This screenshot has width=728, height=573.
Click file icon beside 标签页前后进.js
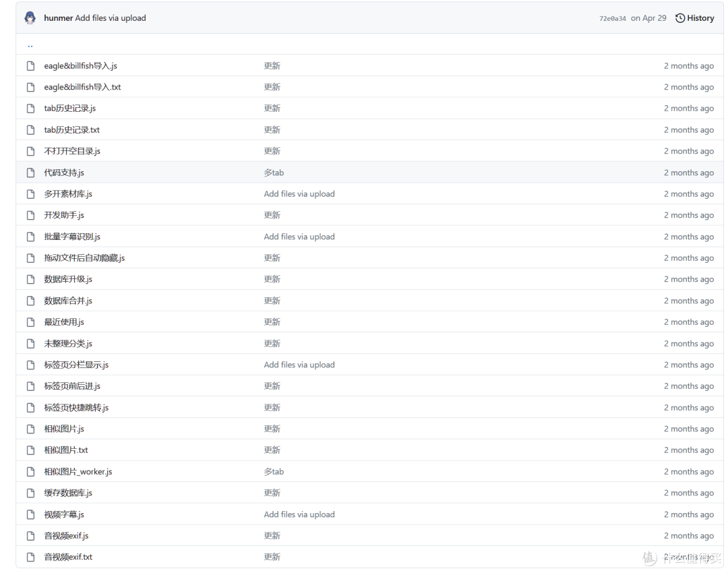point(30,386)
